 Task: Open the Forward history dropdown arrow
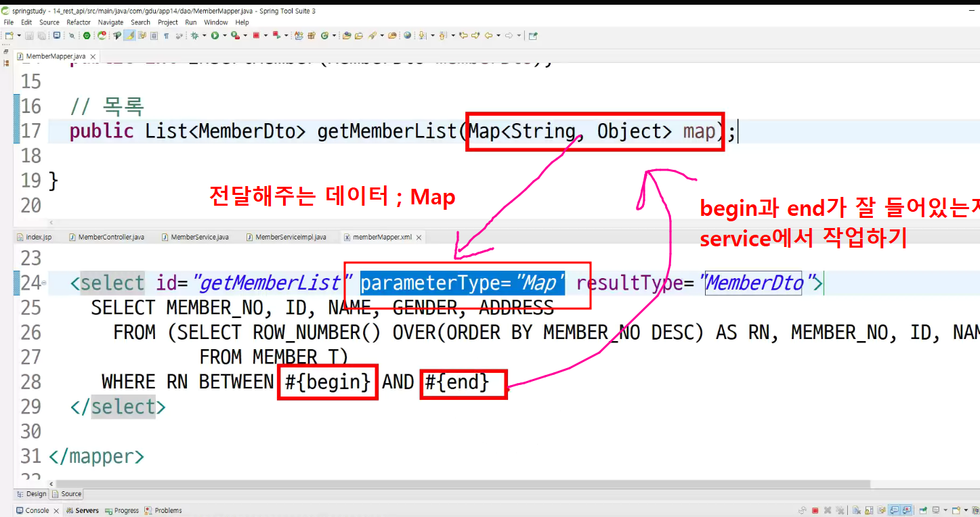(x=519, y=35)
